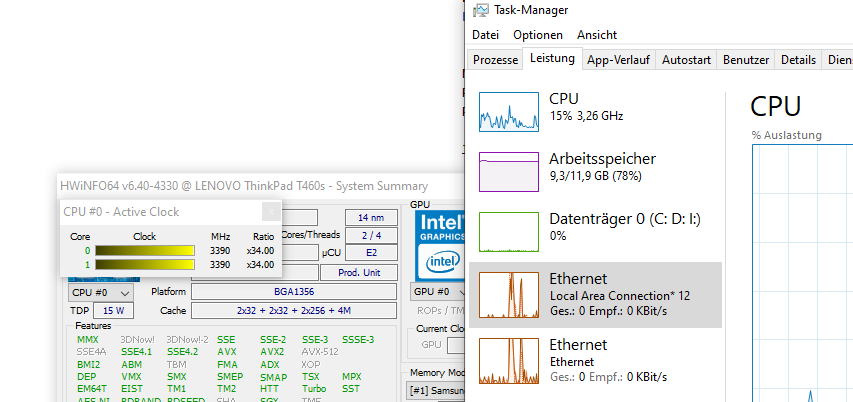
Task: Open the Details tab
Action: point(798,60)
